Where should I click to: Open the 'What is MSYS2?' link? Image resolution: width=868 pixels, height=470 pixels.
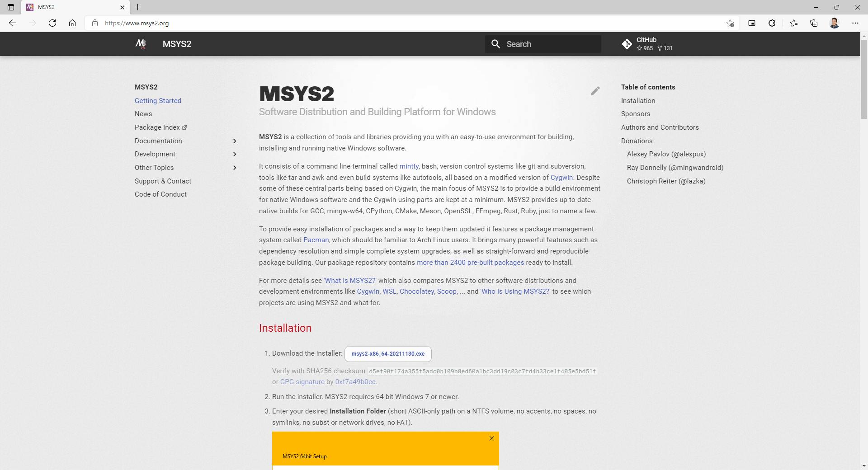(x=350, y=281)
